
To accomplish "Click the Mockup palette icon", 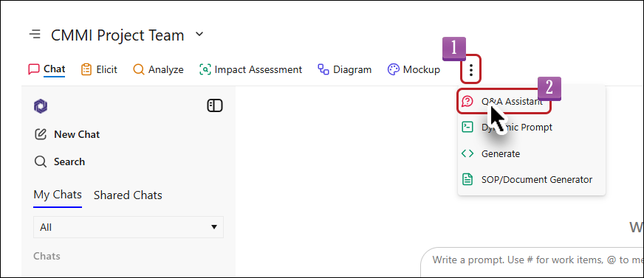I will coord(393,70).
